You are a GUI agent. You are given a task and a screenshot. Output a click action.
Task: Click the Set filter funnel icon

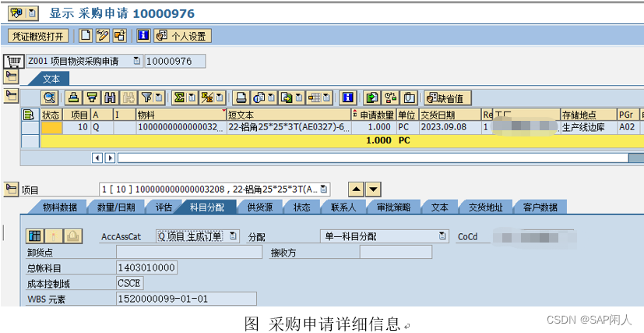click(x=146, y=97)
